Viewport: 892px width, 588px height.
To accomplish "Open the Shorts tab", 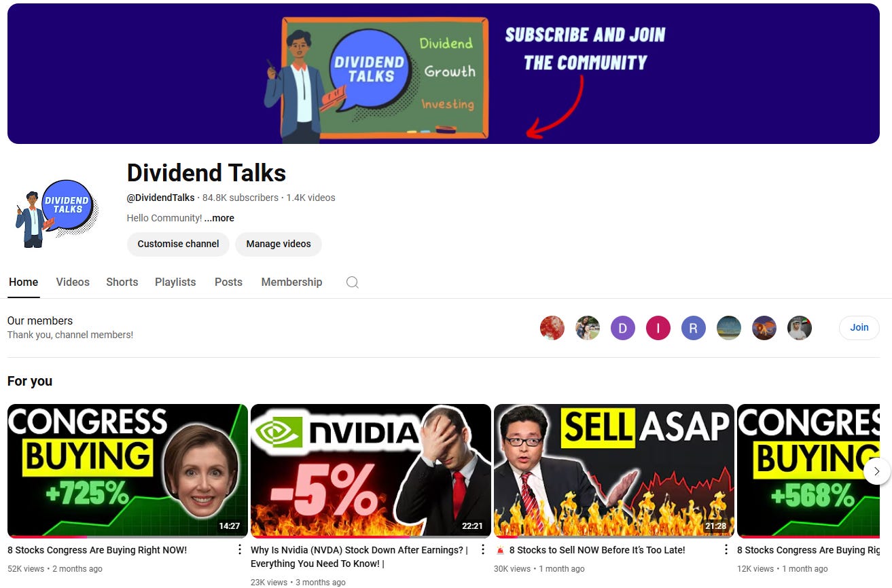I will (x=122, y=282).
